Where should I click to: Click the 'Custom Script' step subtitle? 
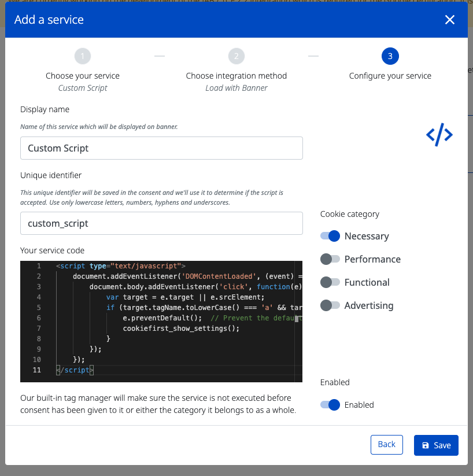(83, 88)
